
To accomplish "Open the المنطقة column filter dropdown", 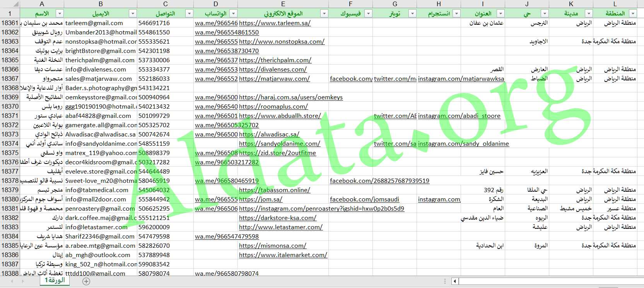I will point(633,14).
